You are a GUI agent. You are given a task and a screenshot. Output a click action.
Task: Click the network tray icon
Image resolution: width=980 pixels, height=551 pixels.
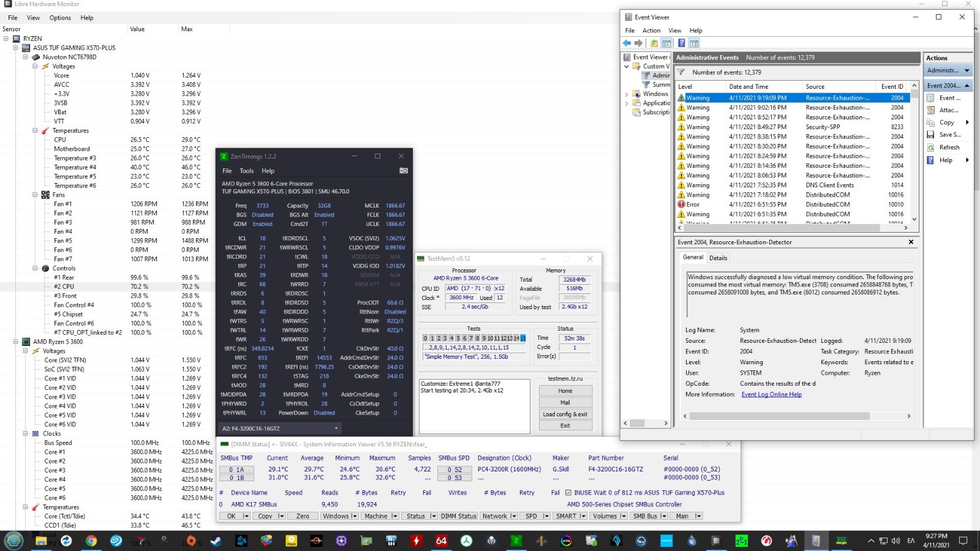point(883,541)
